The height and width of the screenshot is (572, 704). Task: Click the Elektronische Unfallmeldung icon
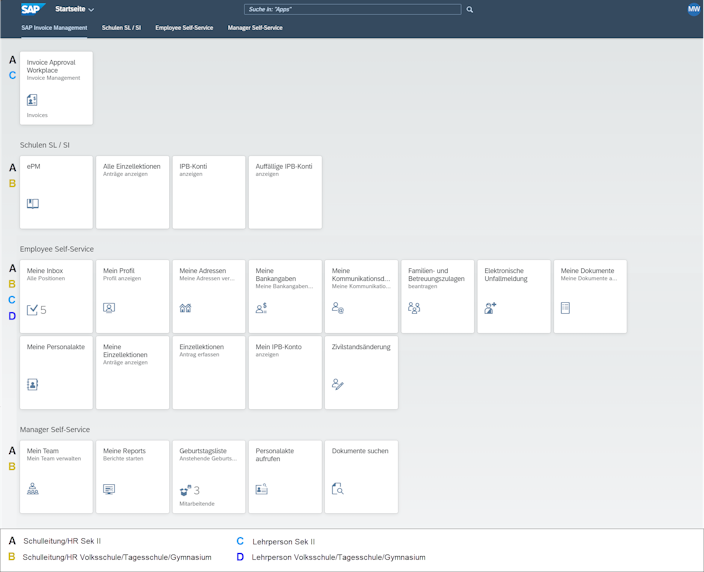click(490, 308)
